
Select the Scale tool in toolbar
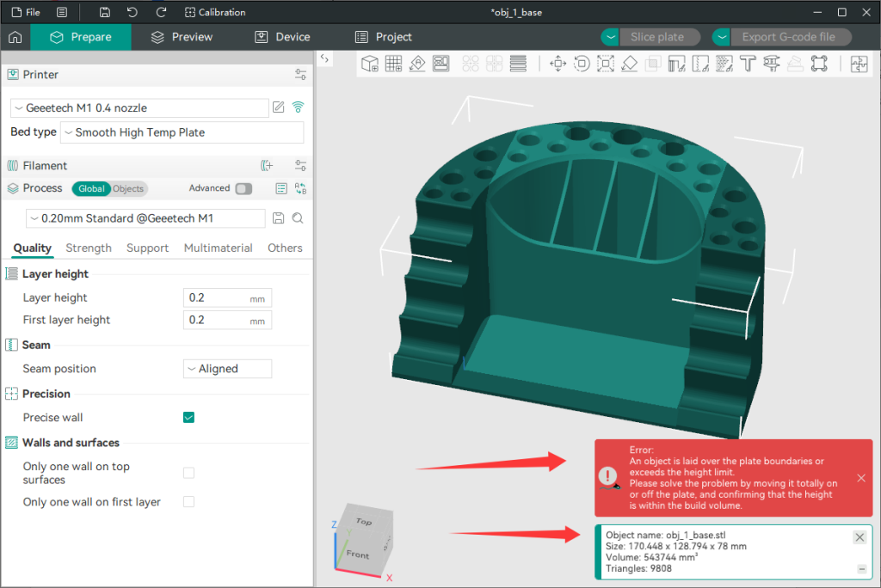point(605,64)
